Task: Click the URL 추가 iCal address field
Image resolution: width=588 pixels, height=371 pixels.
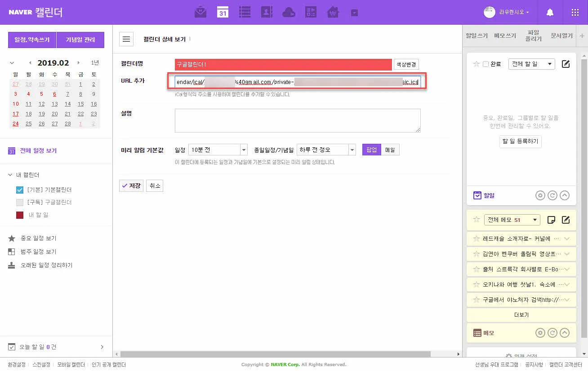Action: tap(297, 82)
